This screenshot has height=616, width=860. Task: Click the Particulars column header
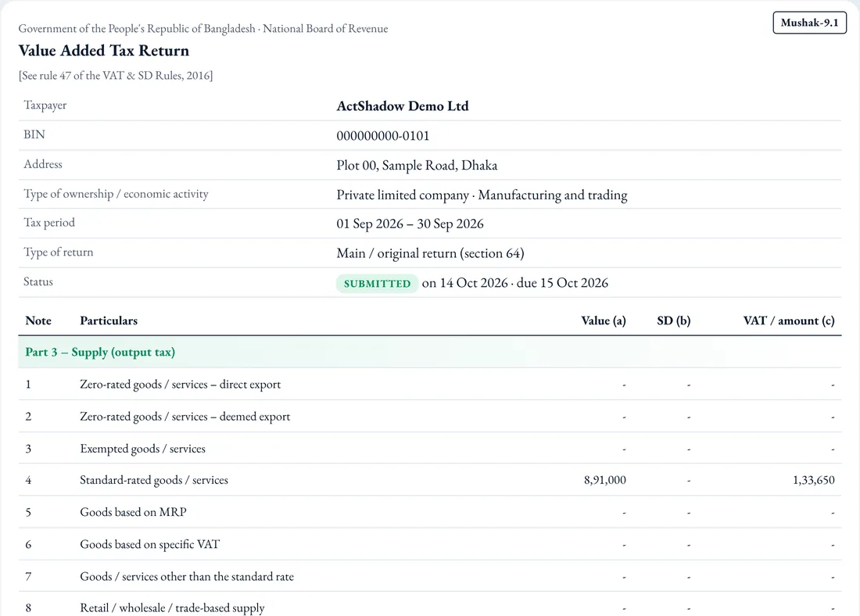109,321
